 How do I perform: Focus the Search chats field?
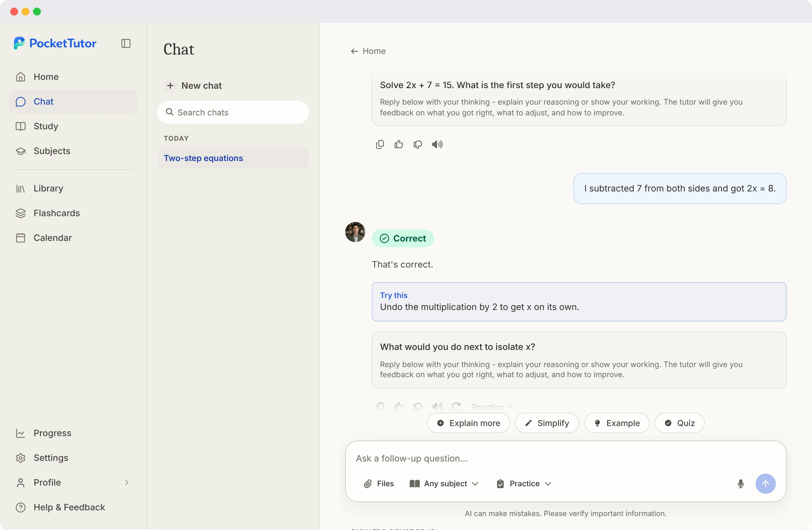233,112
